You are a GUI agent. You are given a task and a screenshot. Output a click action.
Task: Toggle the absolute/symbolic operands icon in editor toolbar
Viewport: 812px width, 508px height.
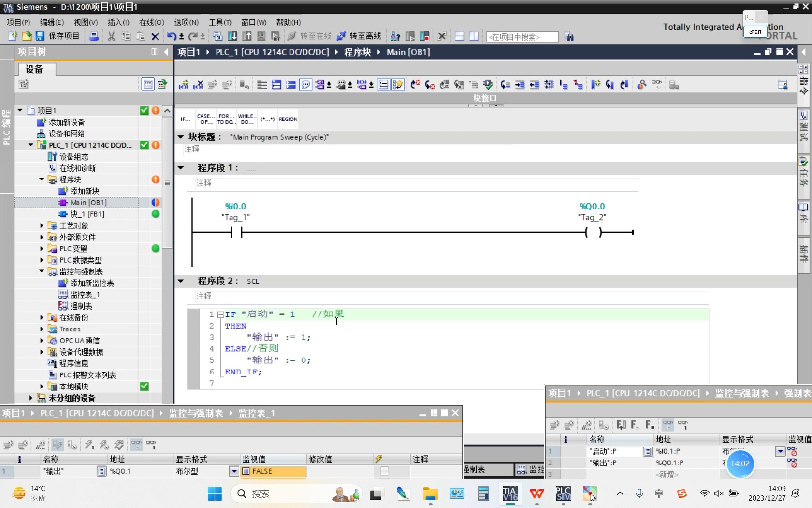pyautogui.click(x=320, y=85)
